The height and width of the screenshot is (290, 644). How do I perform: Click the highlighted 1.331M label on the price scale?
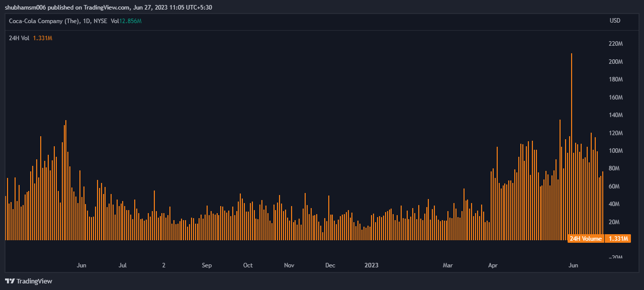(x=617, y=239)
